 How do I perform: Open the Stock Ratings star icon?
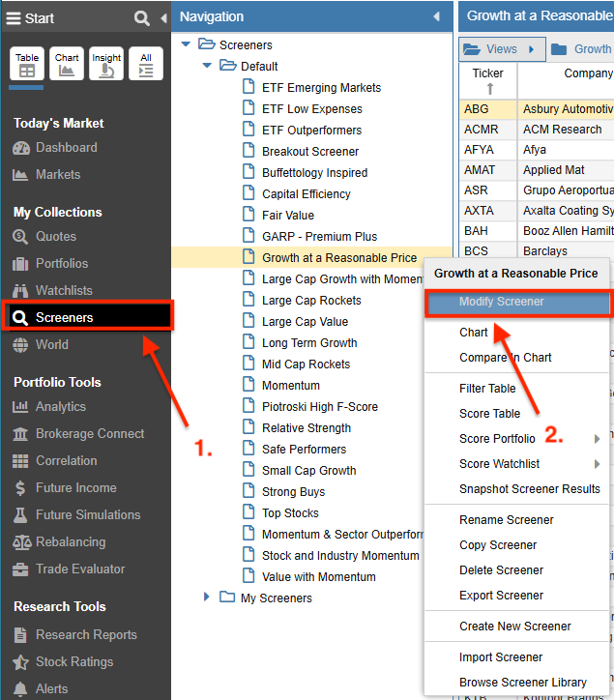pyautogui.click(x=20, y=662)
